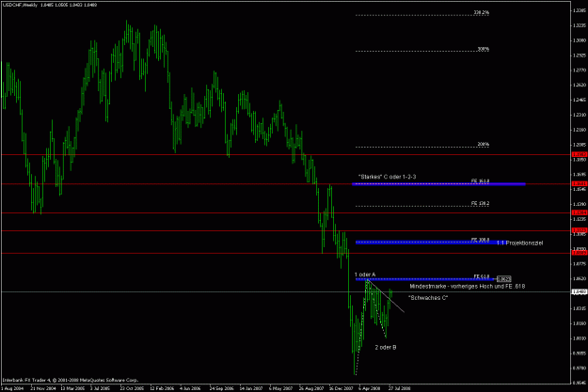
Task: Select the '2 oder B' wave label
Action: 386,348
